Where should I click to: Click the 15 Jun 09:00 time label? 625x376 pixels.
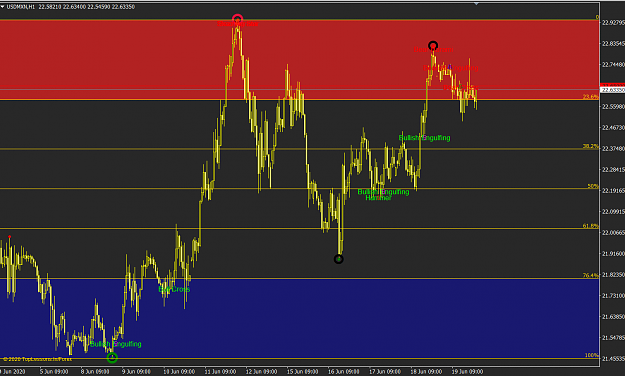tap(303, 372)
